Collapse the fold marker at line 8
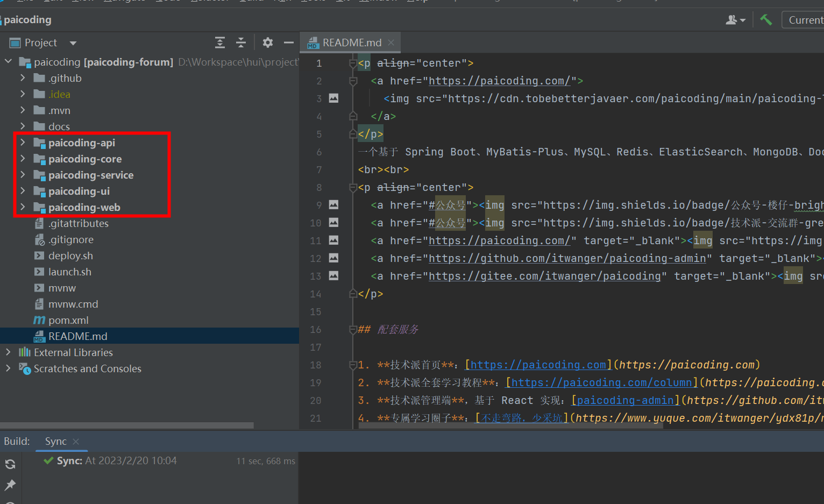The width and height of the screenshot is (824, 504). [x=353, y=188]
